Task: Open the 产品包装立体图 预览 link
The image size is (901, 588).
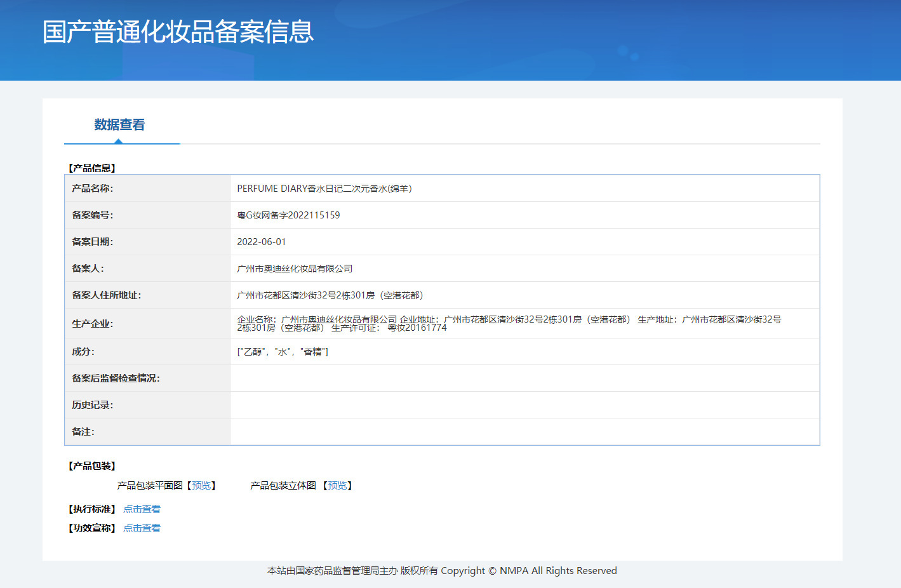Action: click(337, 485)
